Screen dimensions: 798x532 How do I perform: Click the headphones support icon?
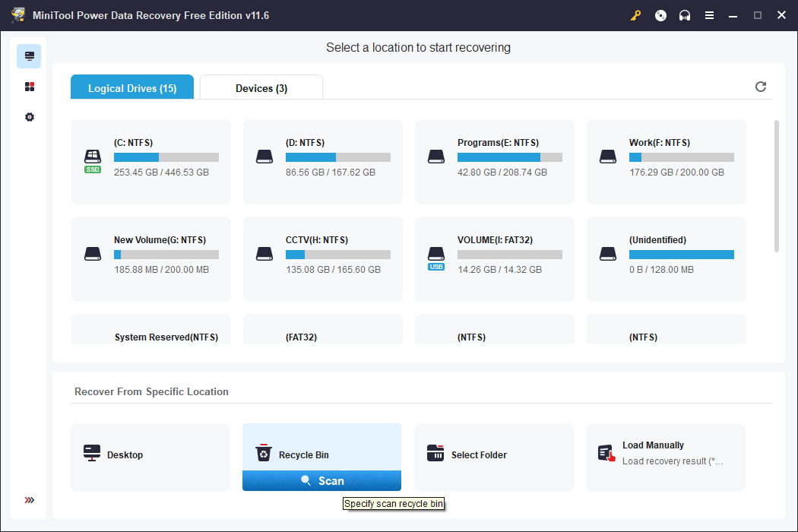click(x=685, y=15)
